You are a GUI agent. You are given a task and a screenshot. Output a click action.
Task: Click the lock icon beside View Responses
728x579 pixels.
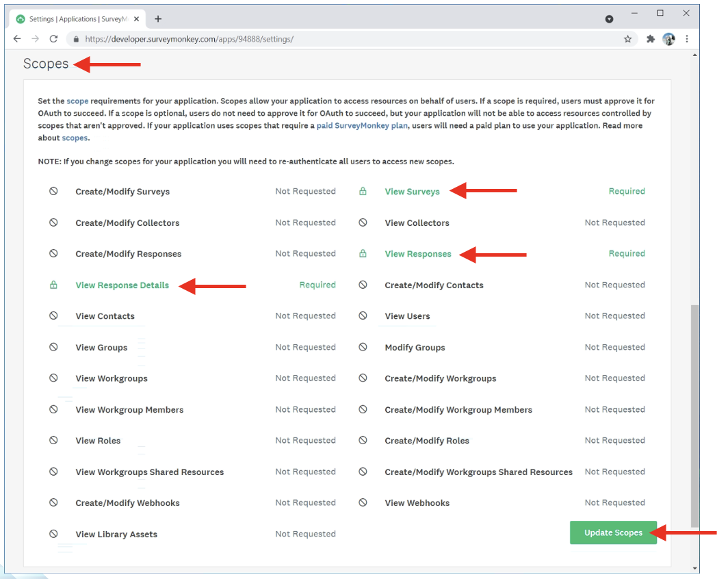[x=363, y=254]
